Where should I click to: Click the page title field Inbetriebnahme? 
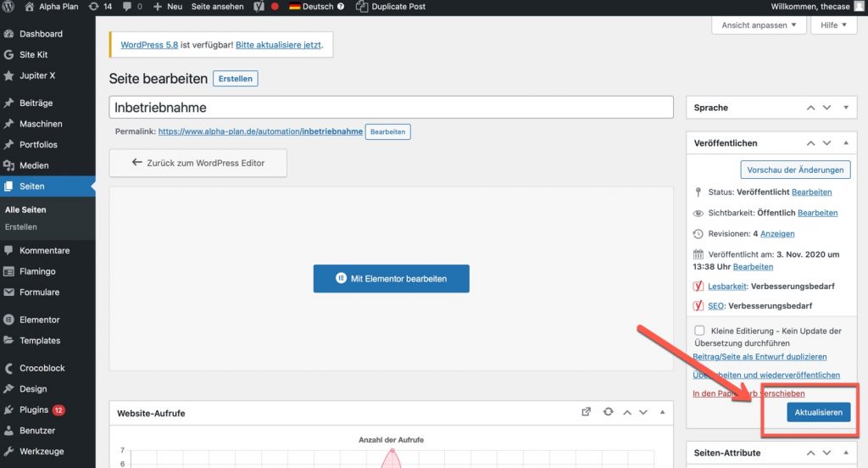(392, 108)
